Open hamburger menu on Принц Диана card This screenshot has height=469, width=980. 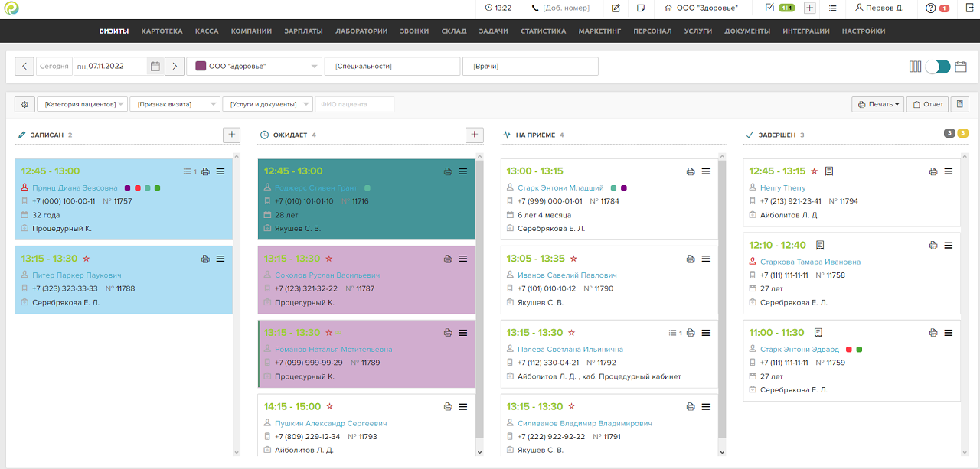[x=220, y=171]
